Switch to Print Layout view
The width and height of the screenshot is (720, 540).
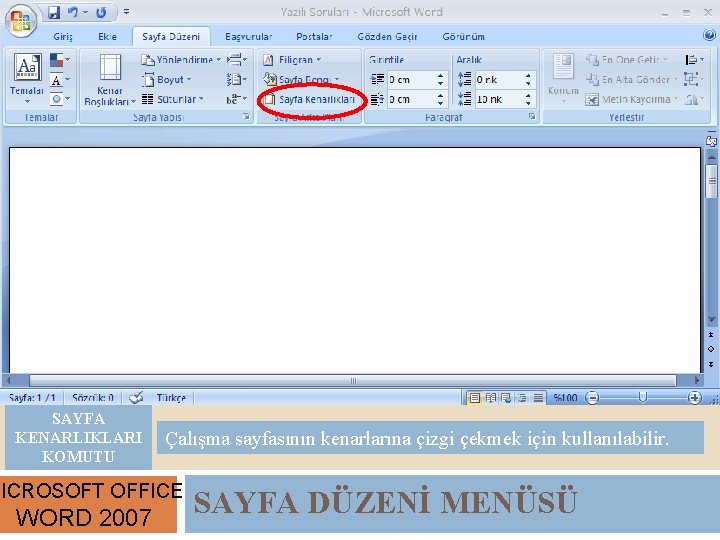point(474,398)
